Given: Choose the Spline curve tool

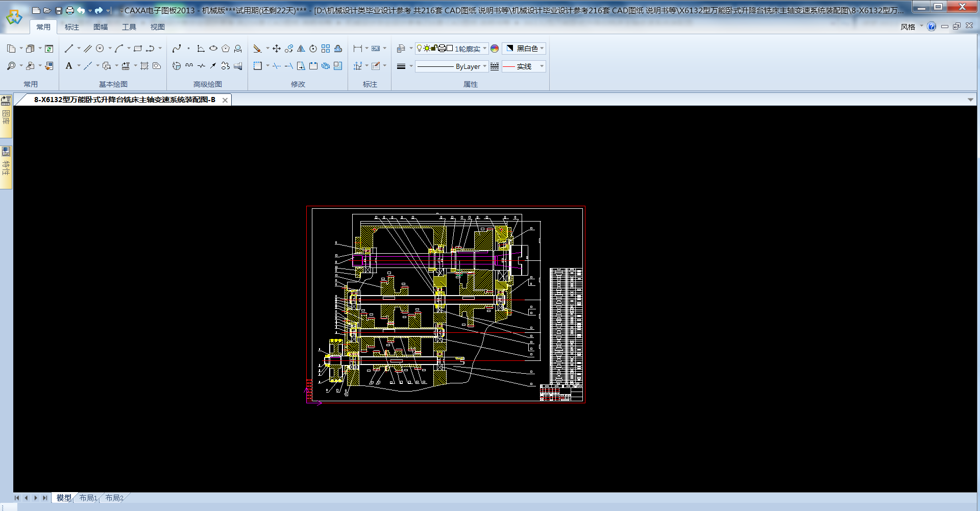Looking at the screenshot, I should click(x=177, y=48).
